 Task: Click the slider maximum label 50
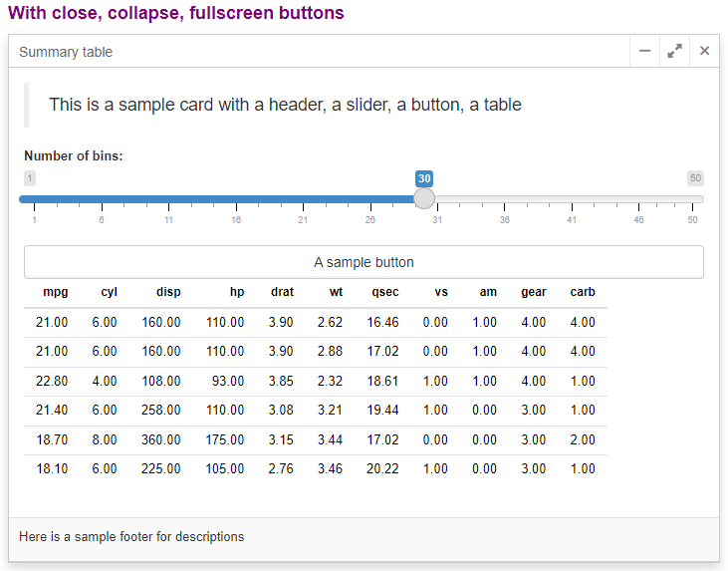tap(695, 178)
